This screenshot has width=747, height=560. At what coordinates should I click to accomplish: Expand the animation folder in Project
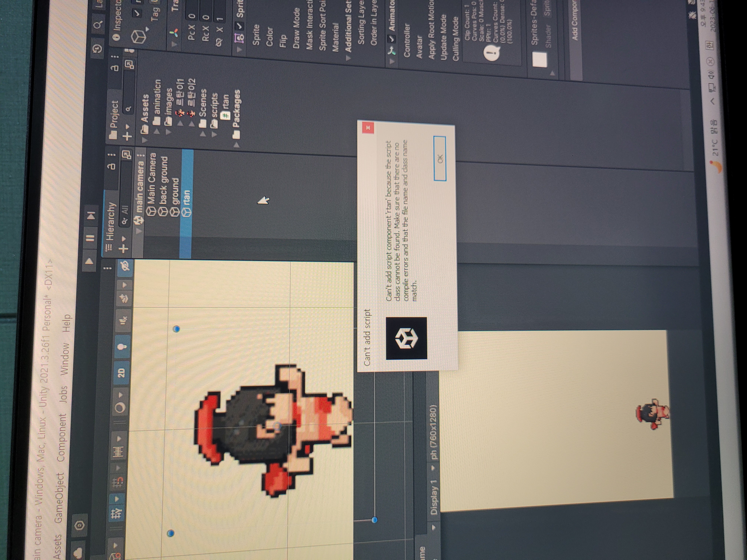click(x=156, y=131)
